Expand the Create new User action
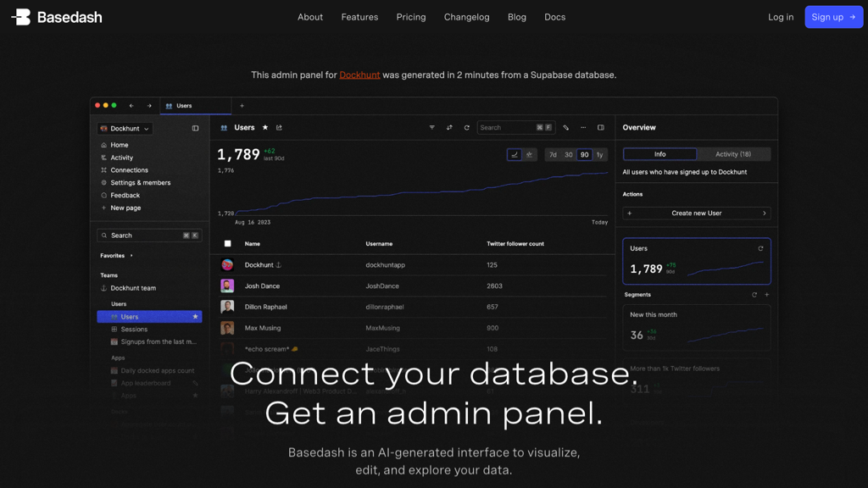Image resolution: width=868 pixels, height=488 pixels. point(696,213)
